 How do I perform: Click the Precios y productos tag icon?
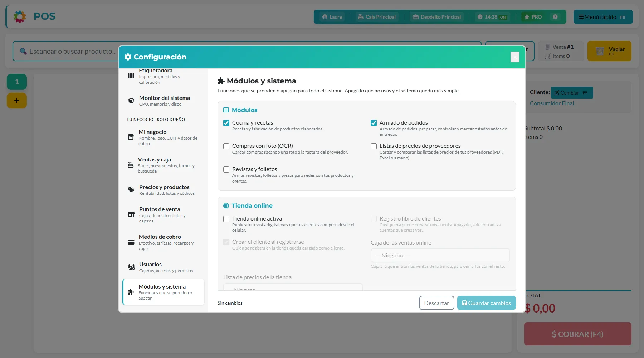[x=131, y=190]
